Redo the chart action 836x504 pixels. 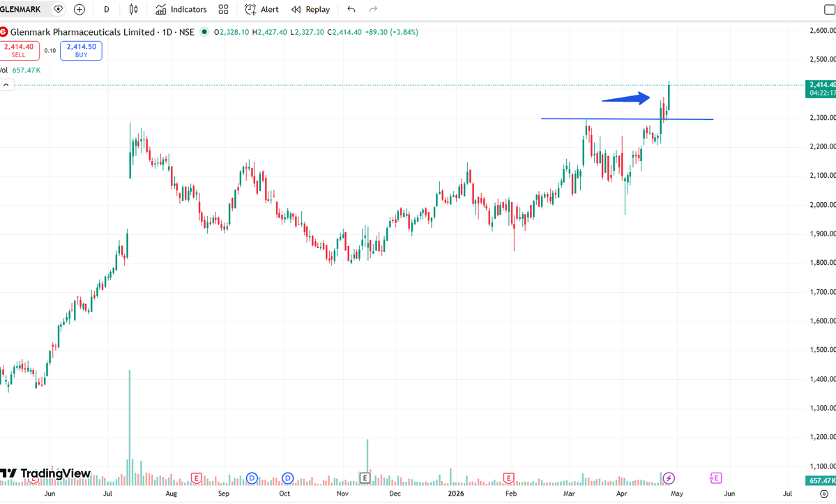coord(373,9)
